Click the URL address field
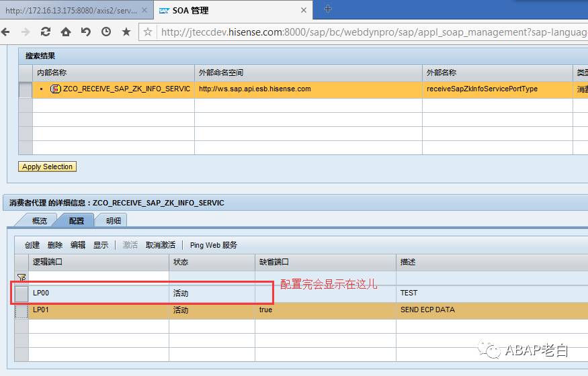This screenshot has width=588, height=376. pyautogui.click(x=373, y=32)
